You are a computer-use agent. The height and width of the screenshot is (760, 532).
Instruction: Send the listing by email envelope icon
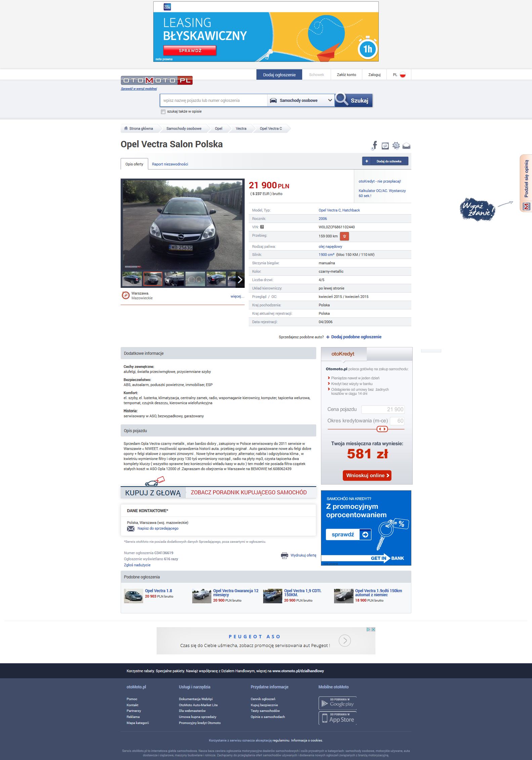click(406, 146)
